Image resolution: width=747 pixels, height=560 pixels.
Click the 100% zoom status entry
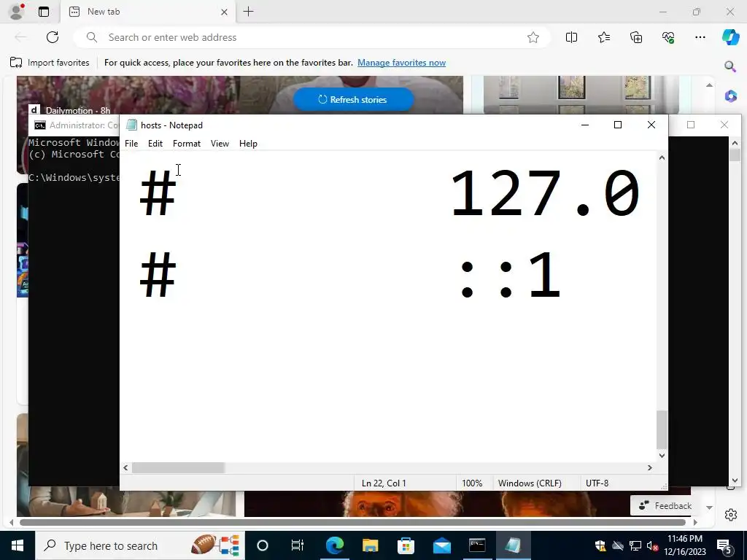point(472,483)
